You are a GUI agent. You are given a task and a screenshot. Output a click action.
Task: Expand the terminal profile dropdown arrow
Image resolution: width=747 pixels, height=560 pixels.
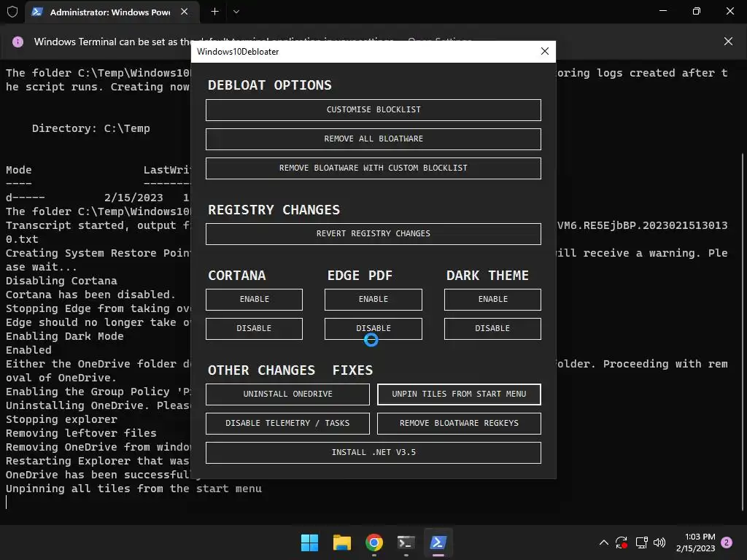tap(236, 12)
